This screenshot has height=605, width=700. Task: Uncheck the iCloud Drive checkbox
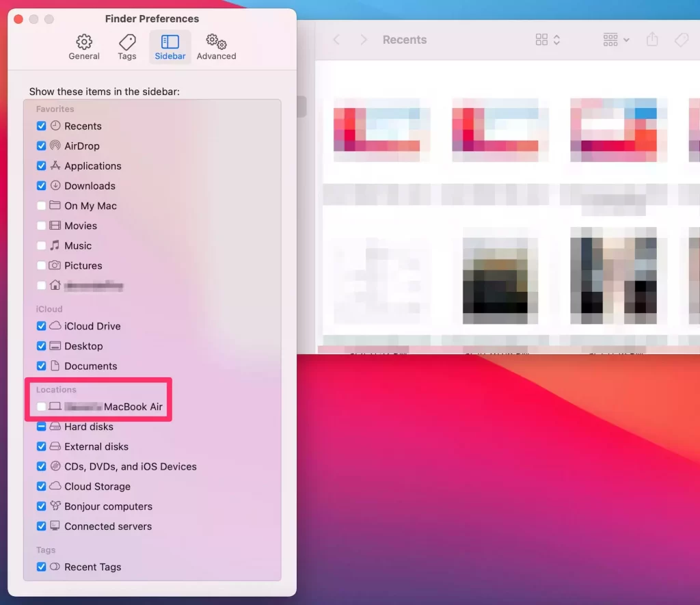[41, 327]
